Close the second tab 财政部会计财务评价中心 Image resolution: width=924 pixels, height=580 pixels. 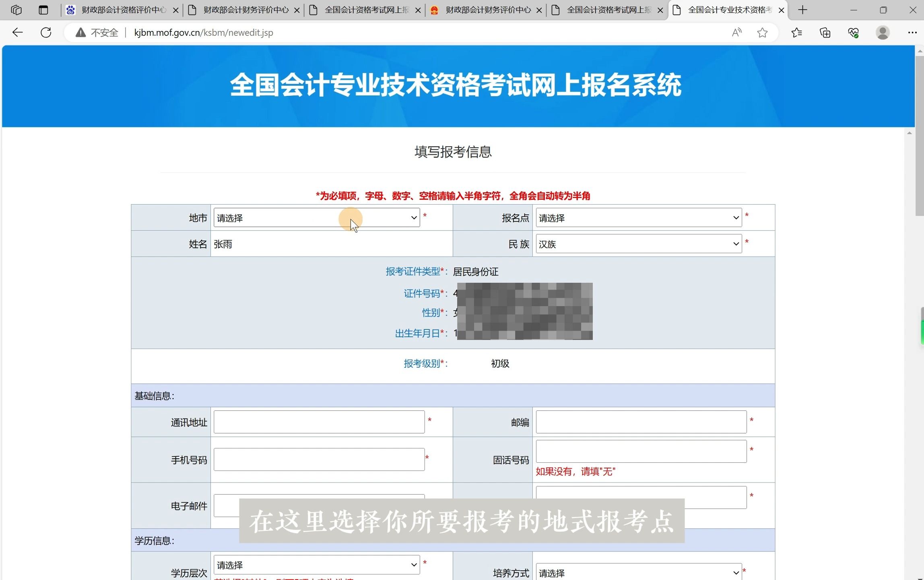(297, 10)
